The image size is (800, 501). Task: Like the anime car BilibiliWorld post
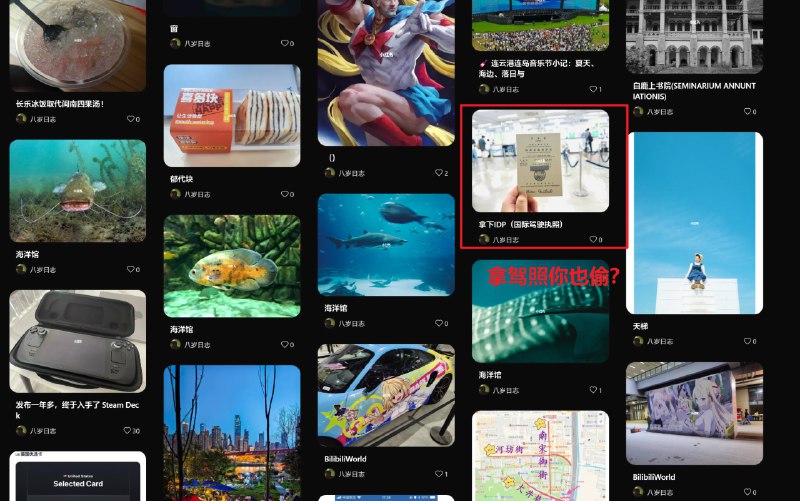tap(438, 474)
